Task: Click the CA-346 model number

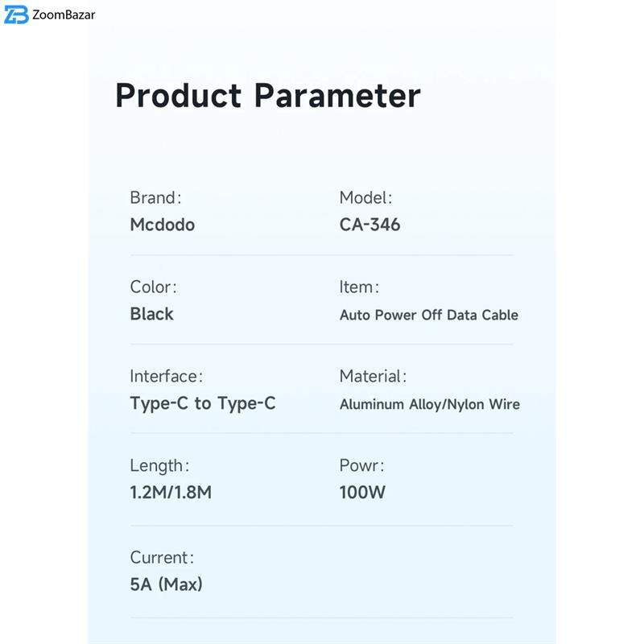Action: pos(369,225)
